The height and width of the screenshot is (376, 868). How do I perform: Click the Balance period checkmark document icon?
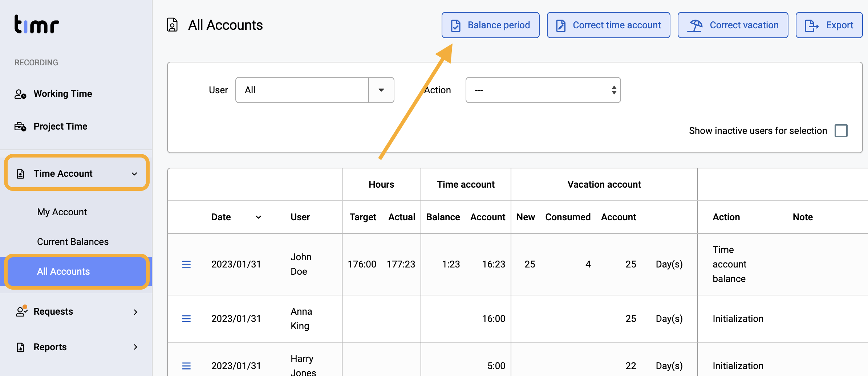coord(455,25)
